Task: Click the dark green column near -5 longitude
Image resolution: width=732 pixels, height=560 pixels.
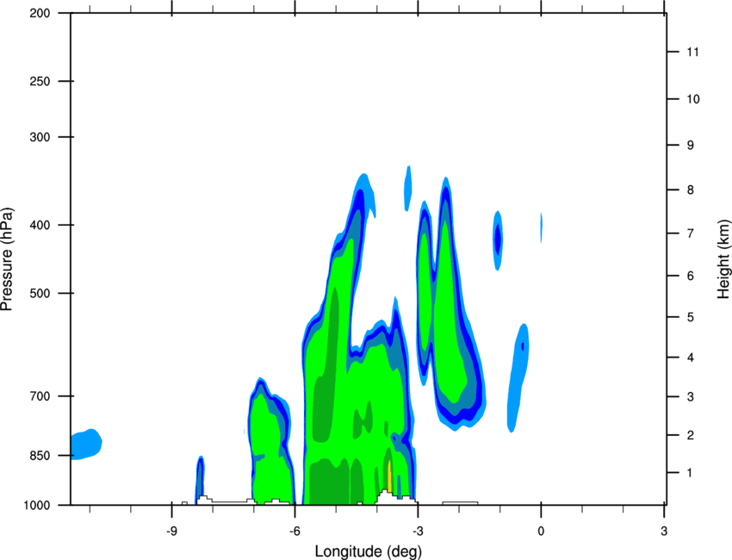Action: [326, 364]
